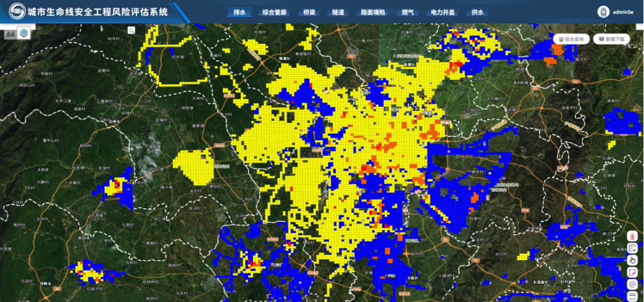Open the list preview tool icon
This screenshot has height=302, width=644.
(x=632, y=248)
